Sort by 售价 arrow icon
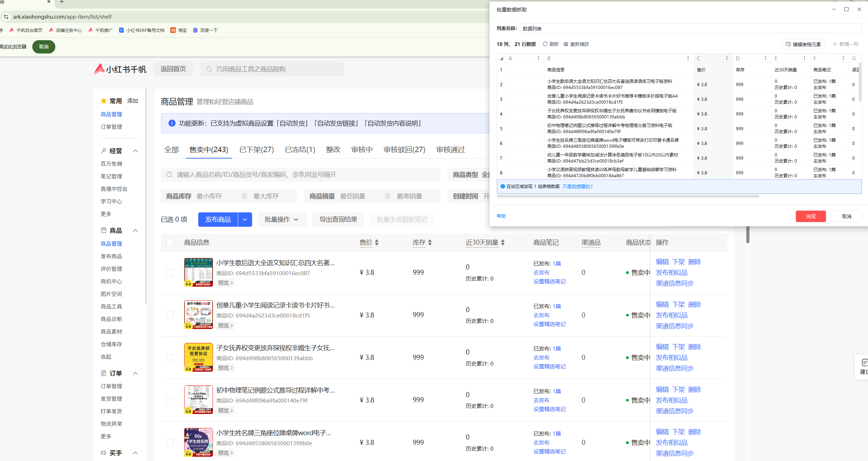This screenshot has height=461, width=868. (x=377, y=243)
